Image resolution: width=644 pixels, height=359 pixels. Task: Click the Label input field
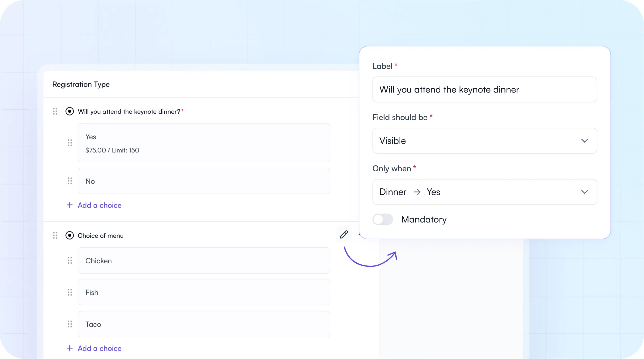coord(485,89)
